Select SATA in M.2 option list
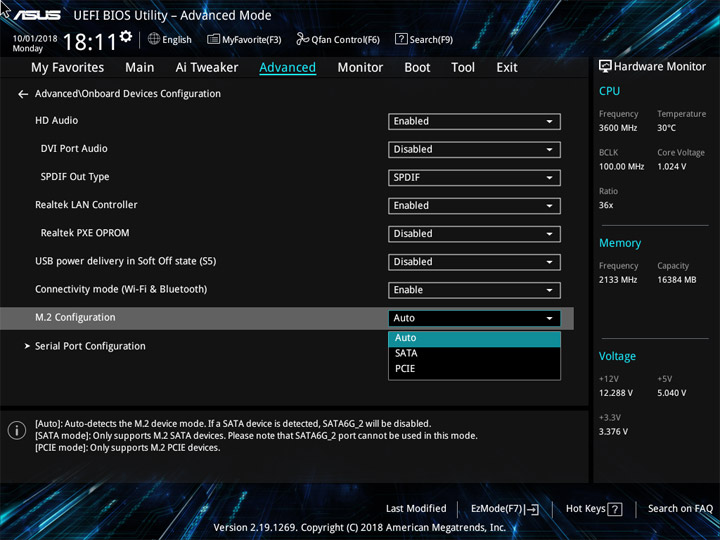 tap(474, 353)
